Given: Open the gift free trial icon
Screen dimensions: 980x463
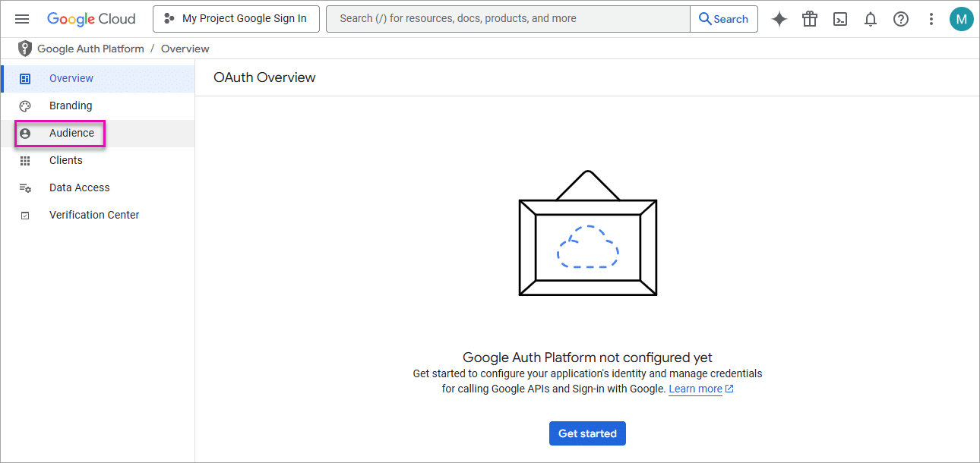Looking at the screenshot, I should click(x=810, y=19).
